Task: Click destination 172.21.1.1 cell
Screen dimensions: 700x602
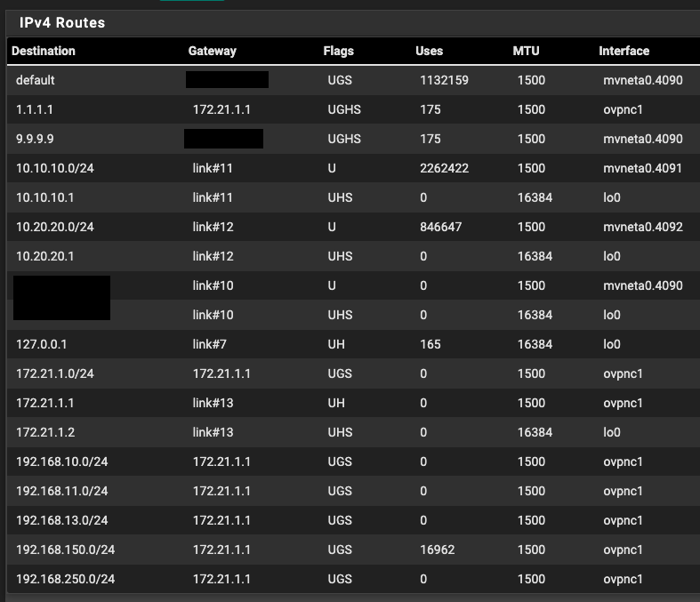Action: [45, 404]
